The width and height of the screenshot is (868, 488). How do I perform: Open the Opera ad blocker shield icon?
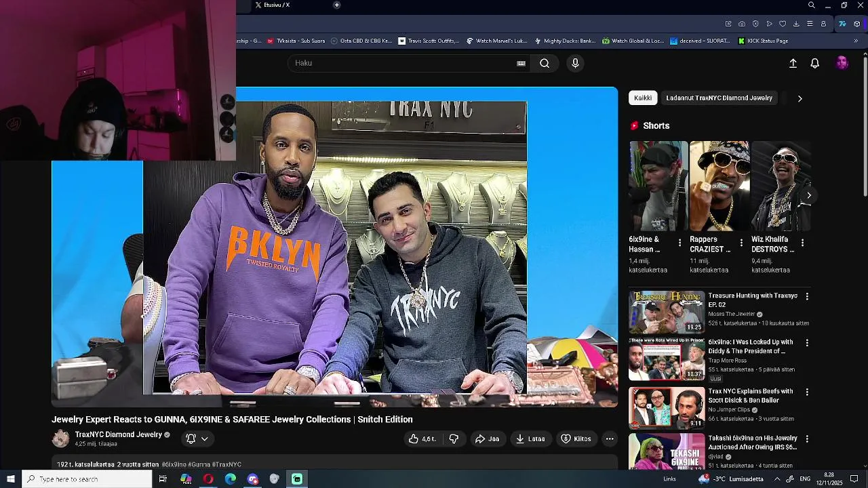point(755,24)
